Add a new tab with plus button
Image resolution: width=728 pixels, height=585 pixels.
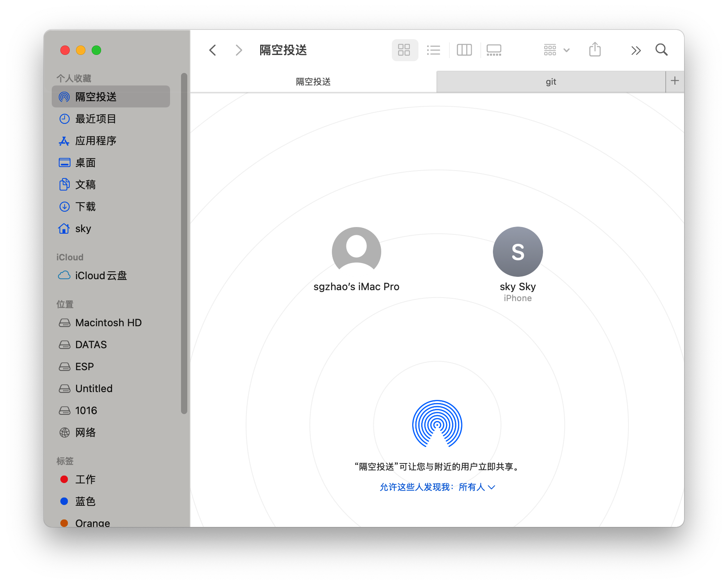[x=675, y=81]
